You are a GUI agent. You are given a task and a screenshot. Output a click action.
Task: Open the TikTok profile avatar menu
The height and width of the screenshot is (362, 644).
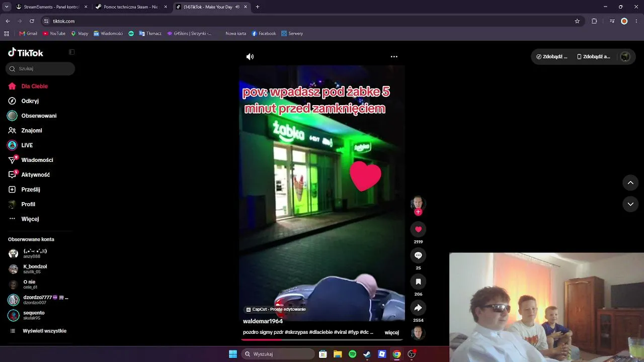point(625,57)
